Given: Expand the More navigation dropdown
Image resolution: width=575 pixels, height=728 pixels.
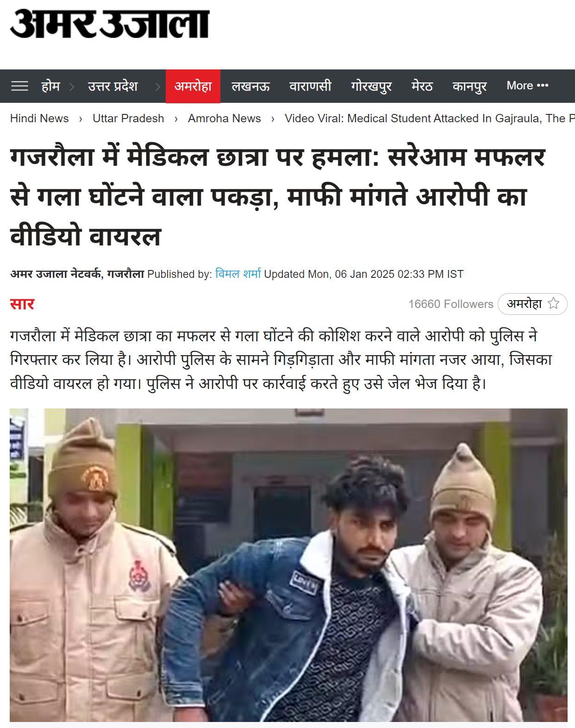Looking at the screenshot, I should (x=527, y=86).
